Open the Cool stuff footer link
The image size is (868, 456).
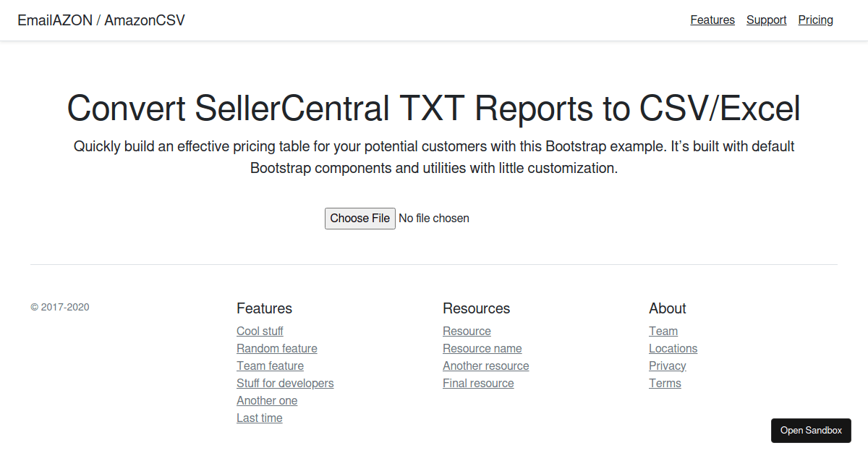pyautogui.click(x=260, y=331)
